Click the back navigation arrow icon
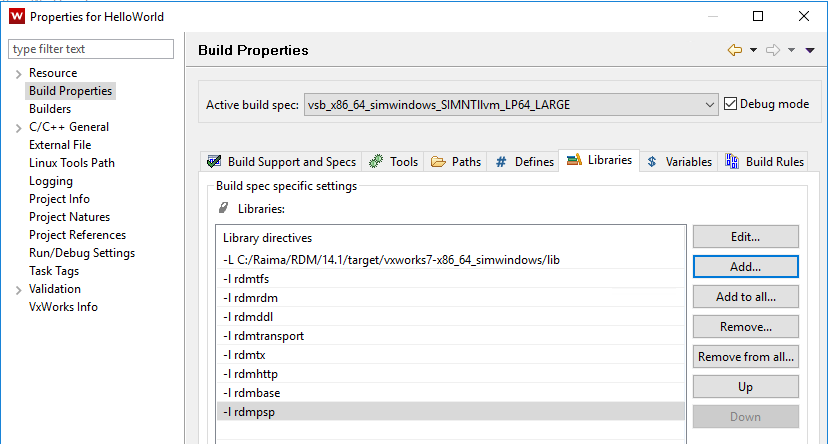The height and width of the screenshot is (444, 828). point(735,50)
